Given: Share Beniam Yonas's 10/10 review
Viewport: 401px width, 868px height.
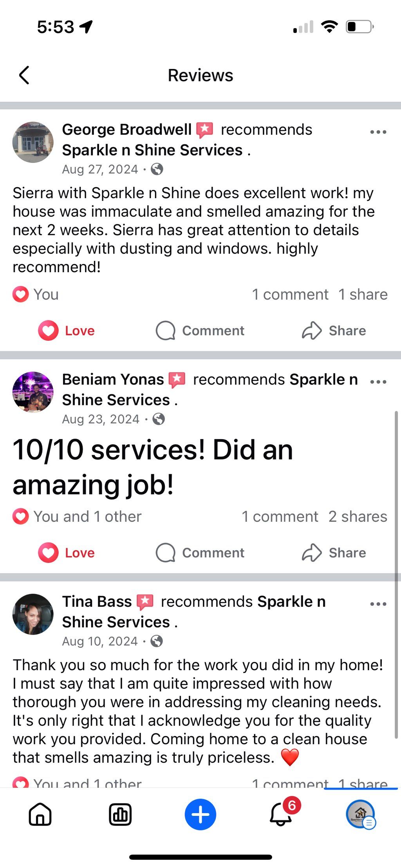Looking at the screenshot, I should tap(334, 553).
